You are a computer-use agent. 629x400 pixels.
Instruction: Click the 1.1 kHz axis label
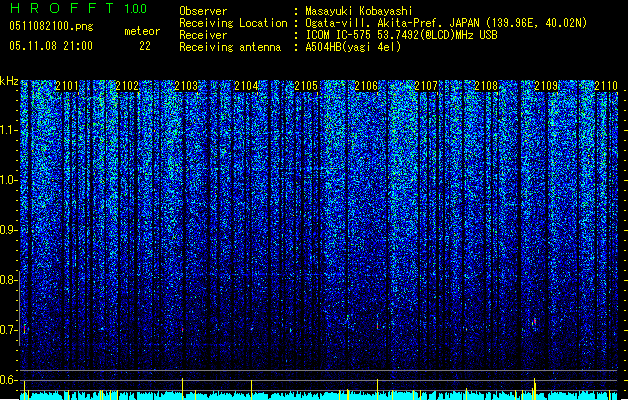(9, 130)
